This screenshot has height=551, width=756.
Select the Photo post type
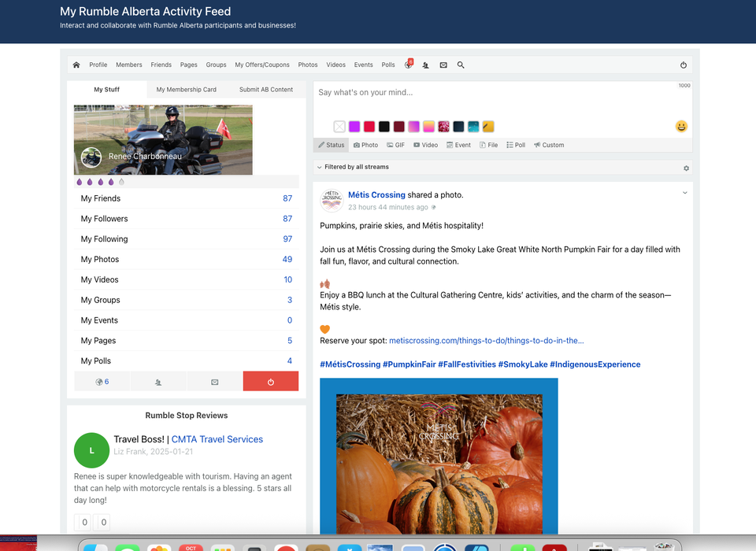(365, 145)
